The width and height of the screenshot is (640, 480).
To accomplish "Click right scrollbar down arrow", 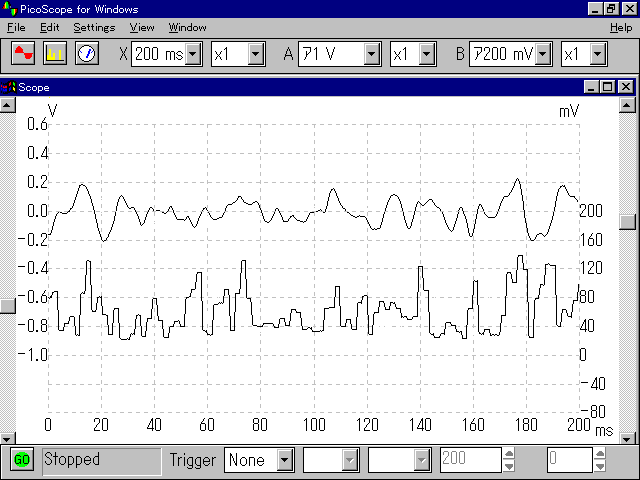I will pos(627,439).
